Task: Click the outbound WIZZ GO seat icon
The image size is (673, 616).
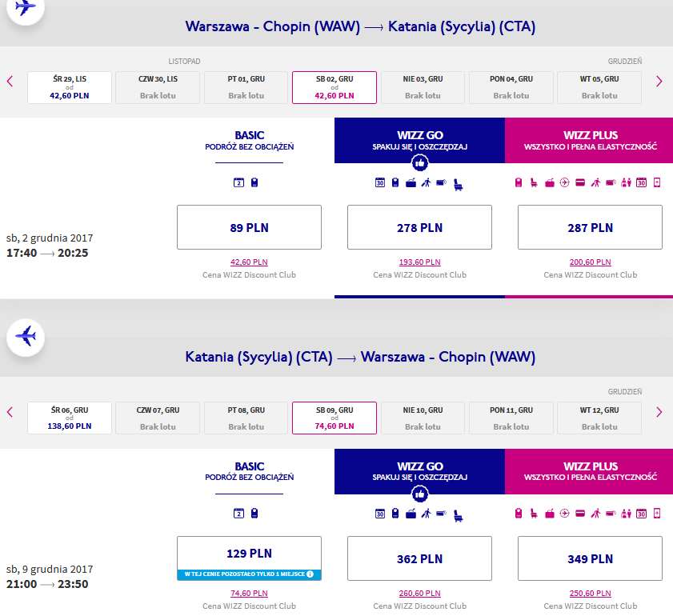Action: click(459, 185)
